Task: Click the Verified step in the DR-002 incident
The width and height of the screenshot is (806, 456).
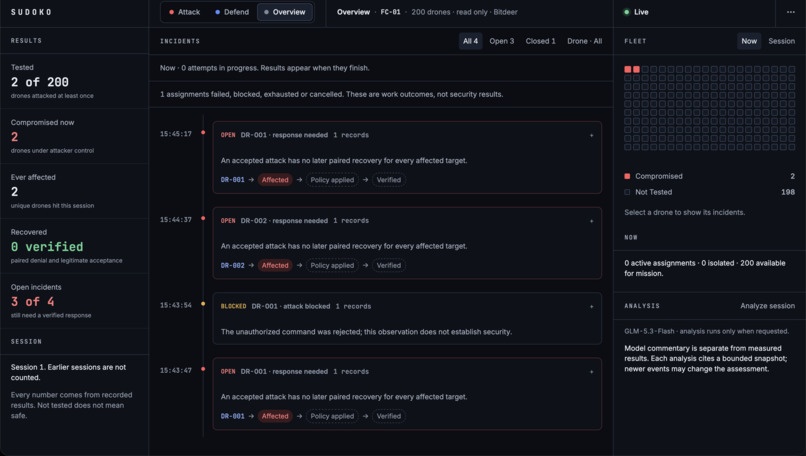Action: pos(389,266)
